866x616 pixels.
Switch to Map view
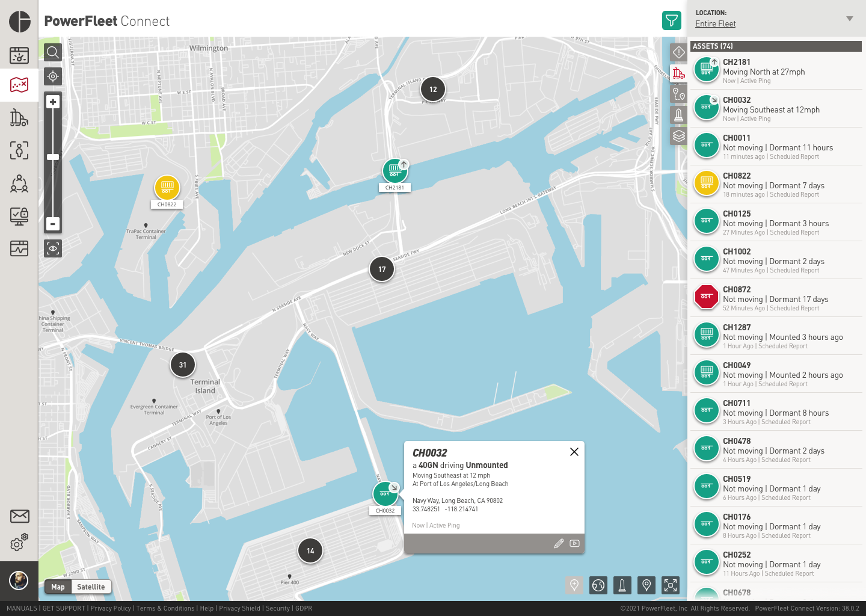[x=58, y=587]
